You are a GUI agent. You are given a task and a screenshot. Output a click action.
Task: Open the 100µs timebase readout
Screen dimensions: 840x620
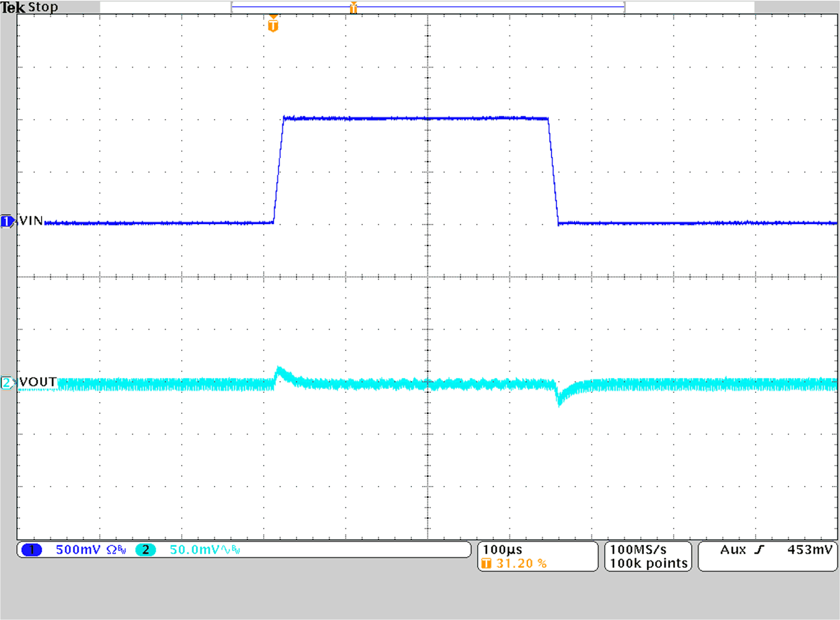click(503, 549)
